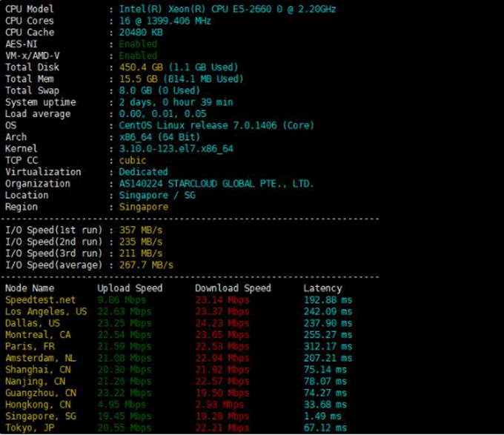This screenshot has width=504, height=435.
Task: Click the Latency column header
Action: click(322, 288)
